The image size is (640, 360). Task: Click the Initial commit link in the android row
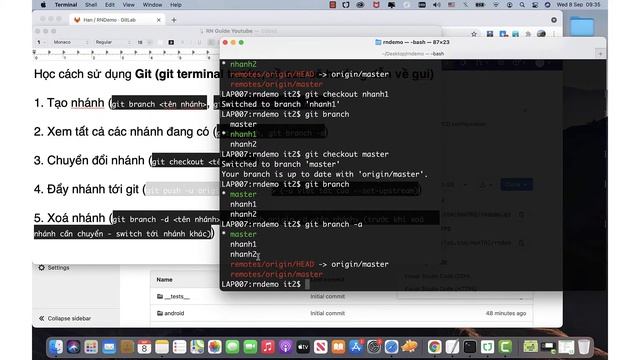pyautogui.click(x=327, y=313)
